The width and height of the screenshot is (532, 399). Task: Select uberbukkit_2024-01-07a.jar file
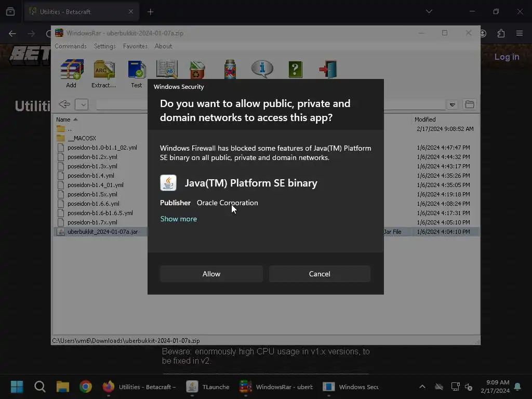click(102, 232)
